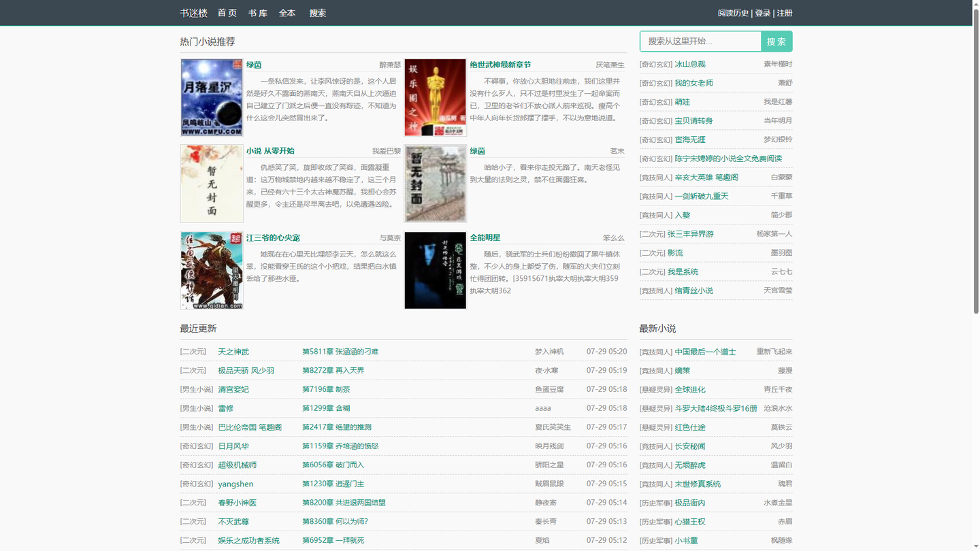Open 娱乐之成功者系统 novel link
980x551 pixels.
pos(248,541)
